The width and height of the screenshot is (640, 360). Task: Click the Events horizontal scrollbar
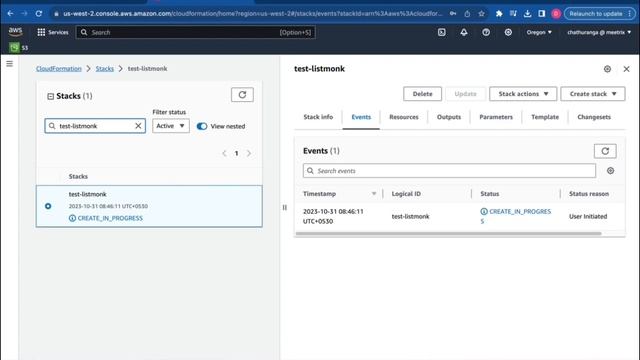coord(448,233)
